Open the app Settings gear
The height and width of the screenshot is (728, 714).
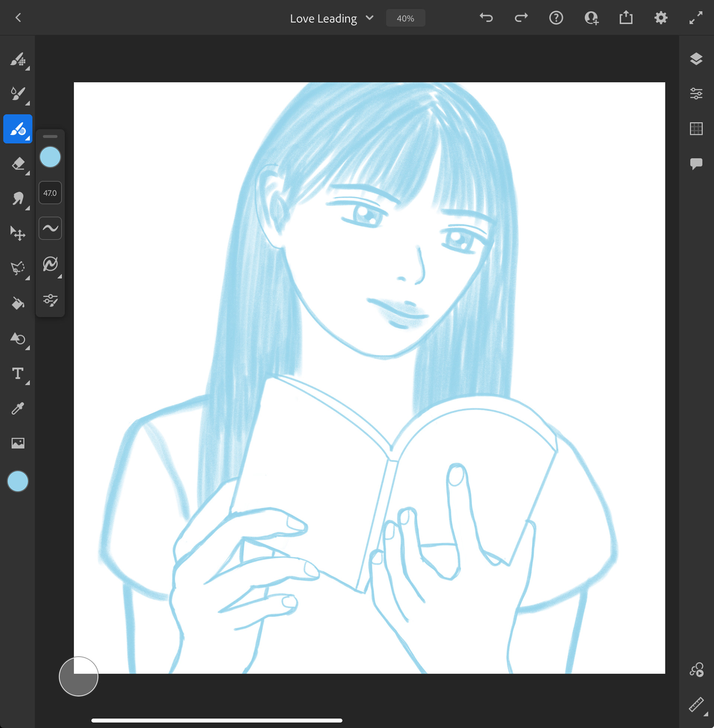(x=661, y=18)
